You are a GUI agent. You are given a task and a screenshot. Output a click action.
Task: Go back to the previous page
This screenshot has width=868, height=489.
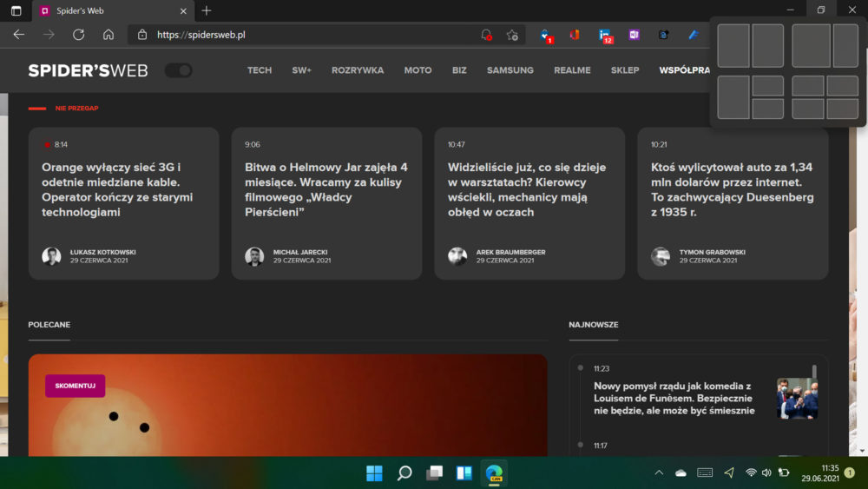pyautogui.click(x=19, y=35)
